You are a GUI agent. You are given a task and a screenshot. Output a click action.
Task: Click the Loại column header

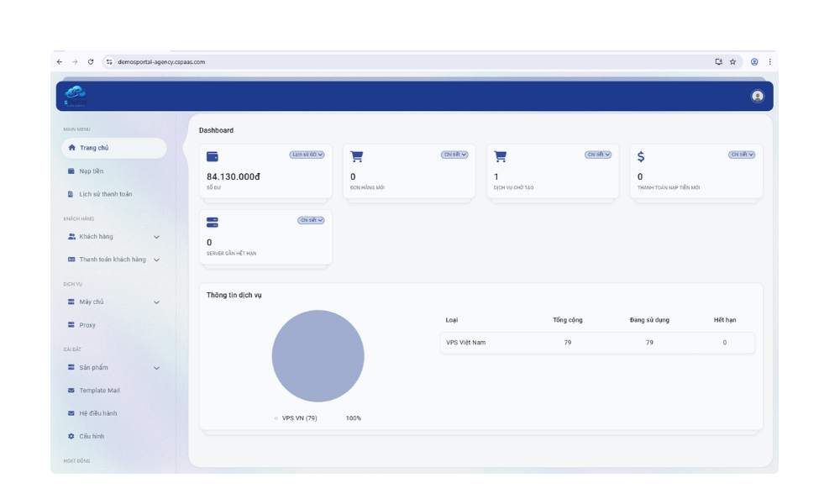click(x=452, y=320)
